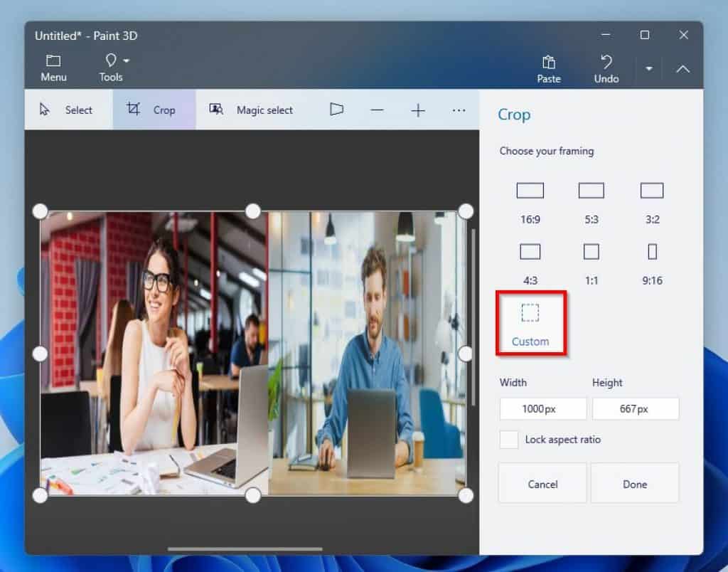Click the top-left crop handle
Viewport: 728px width, 572px height.
(41, 211)
